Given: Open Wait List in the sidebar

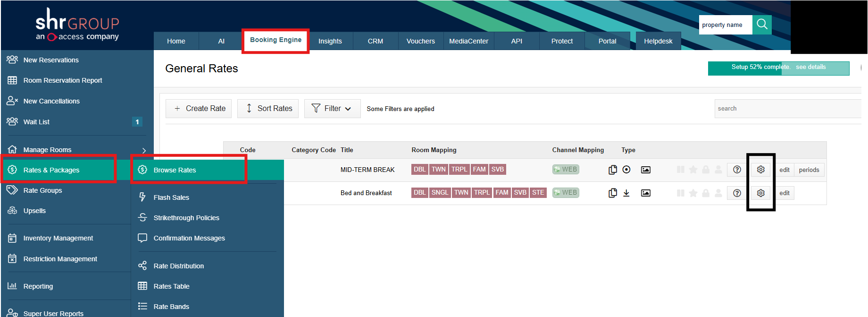Looking at the screenshot, I should coord(36,122).
